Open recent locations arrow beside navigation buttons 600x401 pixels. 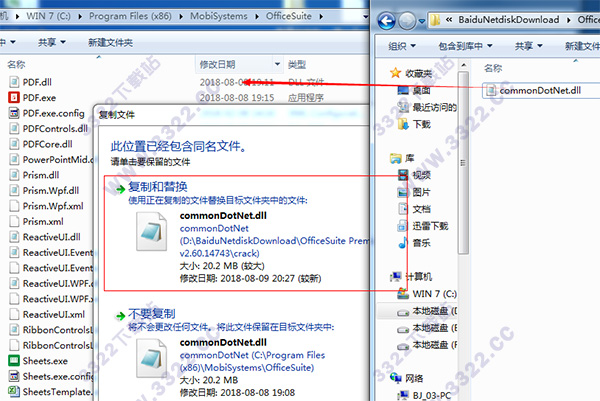[x=422, y=21]
